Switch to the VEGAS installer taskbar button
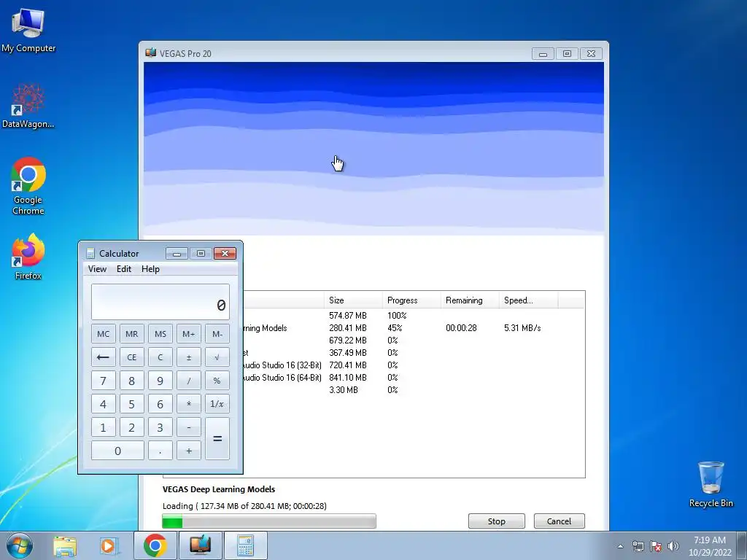The height and width of the screenshot is (560, 747). click(200, 545)
